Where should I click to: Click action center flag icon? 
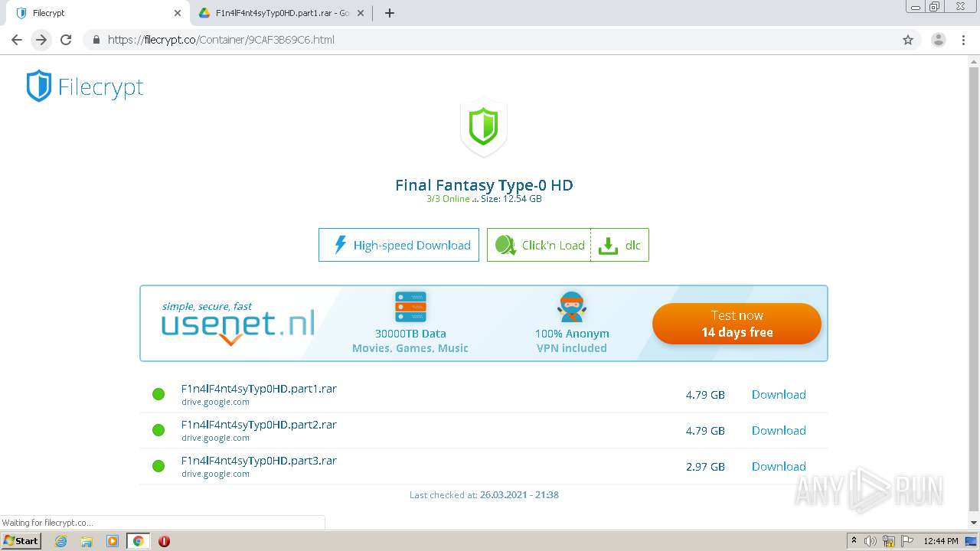pyautogui.click(x=906, y=541)
